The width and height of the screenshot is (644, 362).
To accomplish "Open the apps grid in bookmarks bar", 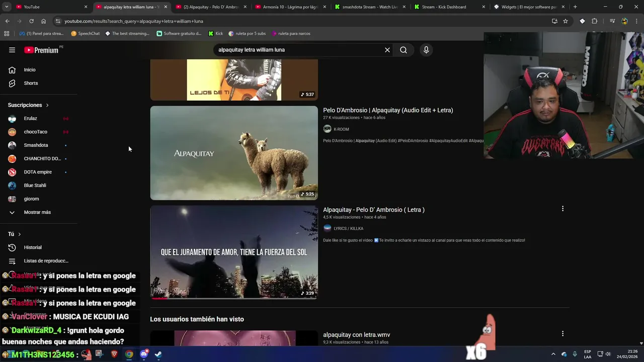I will (x=7, y=34).
